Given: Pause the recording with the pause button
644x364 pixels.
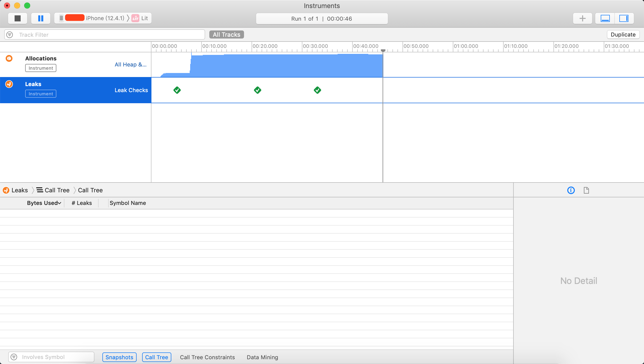Looking at the screenshot, I should pos(41,18).
